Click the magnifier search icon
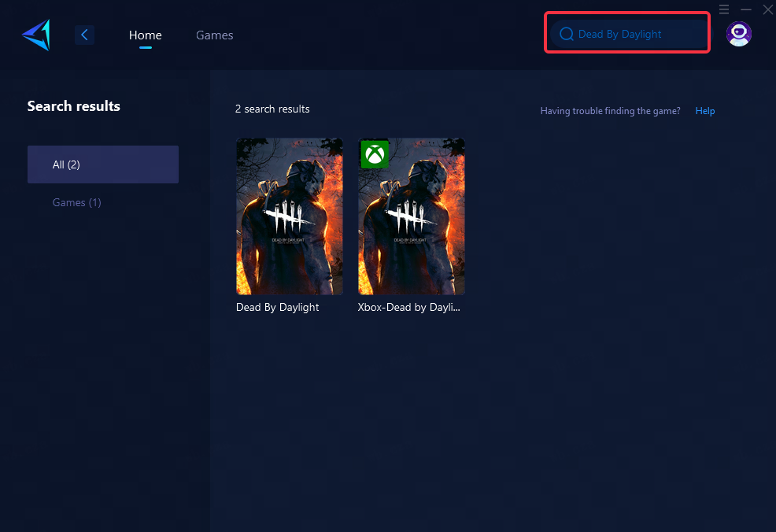Screen dimensions: 776x532 point(566,35)
